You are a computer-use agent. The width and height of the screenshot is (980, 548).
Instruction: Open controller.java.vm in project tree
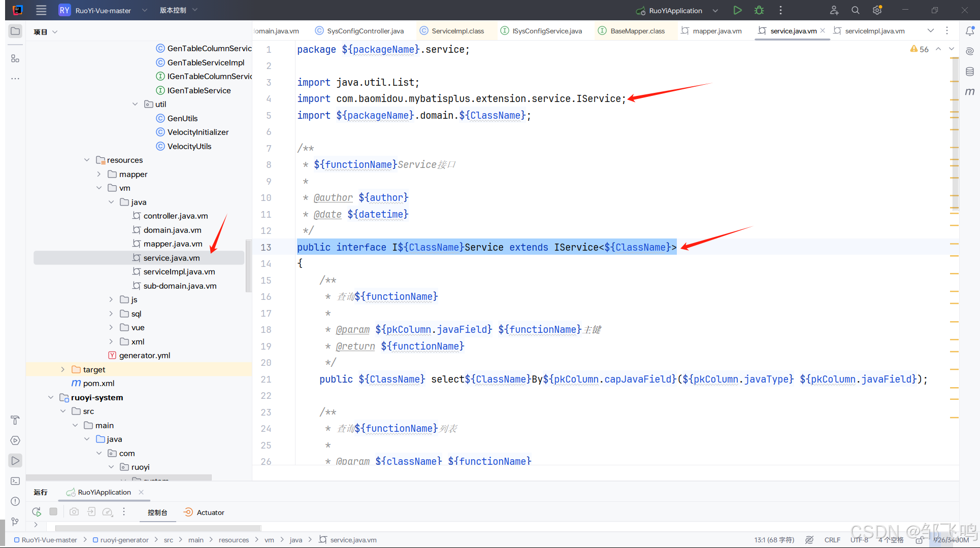coord(170,216)
